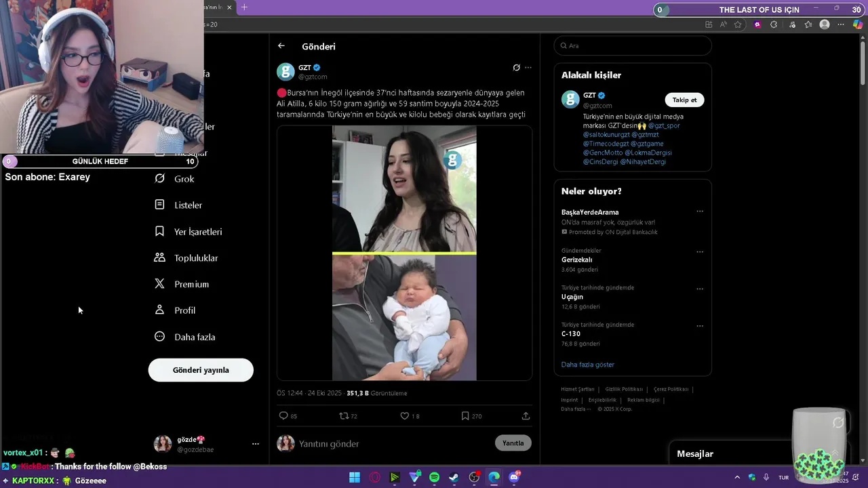The height and width of the screenshot is (488, 868).
Task: Go back using the arrow beside Gönderi
Action: click(x=281, y=46)
